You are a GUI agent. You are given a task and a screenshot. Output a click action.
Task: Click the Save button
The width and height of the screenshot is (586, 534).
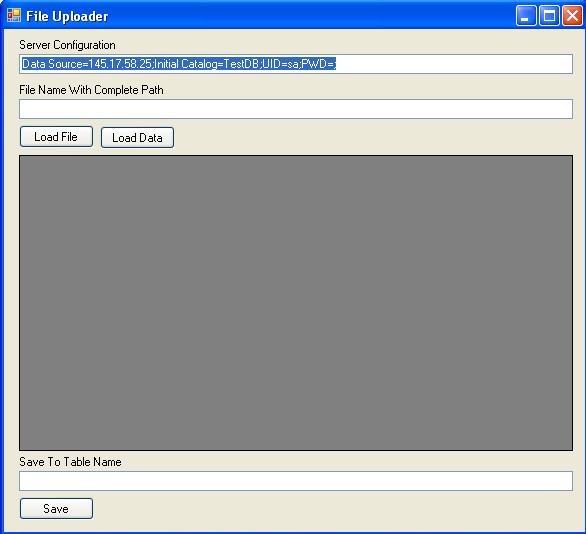[56, 509]
